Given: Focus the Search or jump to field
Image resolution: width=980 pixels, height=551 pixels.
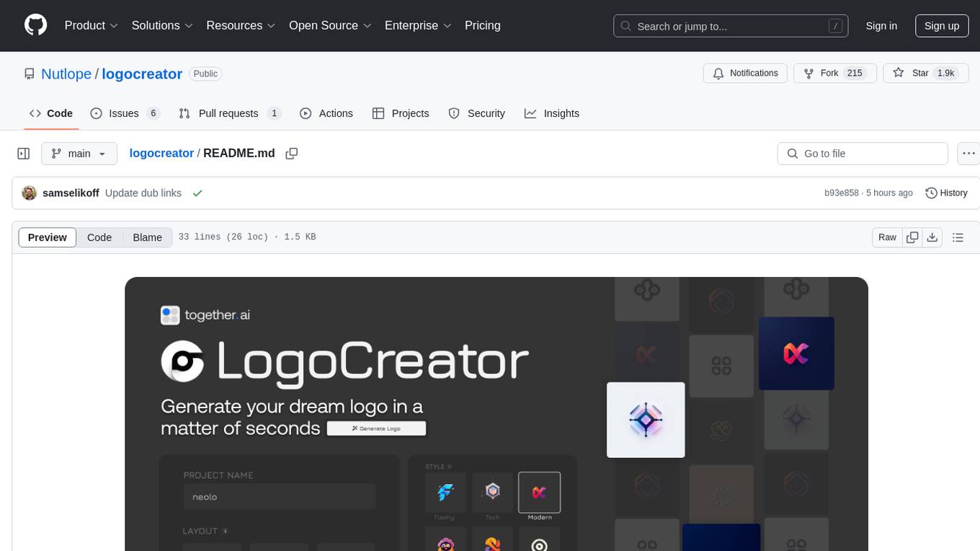Looking at the screenshot, I should pos(730,26).
